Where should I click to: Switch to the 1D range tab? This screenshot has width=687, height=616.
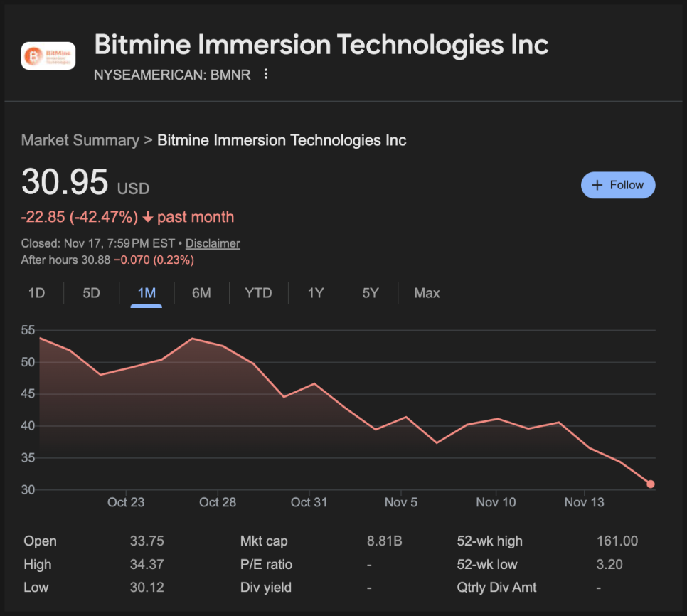[36, 293]
